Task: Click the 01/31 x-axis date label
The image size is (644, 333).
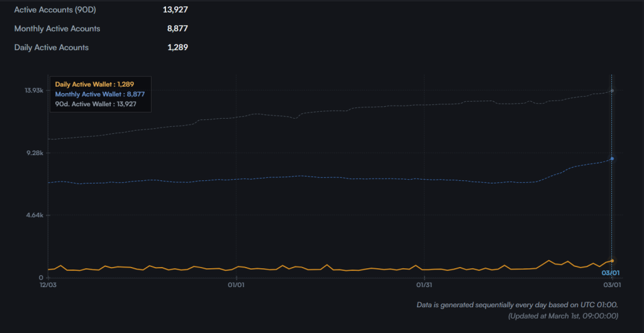Action: (x=425, y=285)
